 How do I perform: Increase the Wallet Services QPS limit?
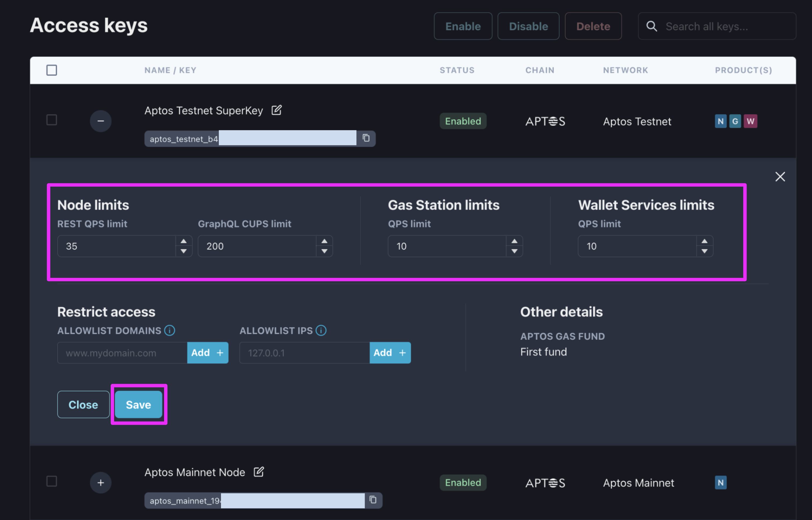pos(704,241)
